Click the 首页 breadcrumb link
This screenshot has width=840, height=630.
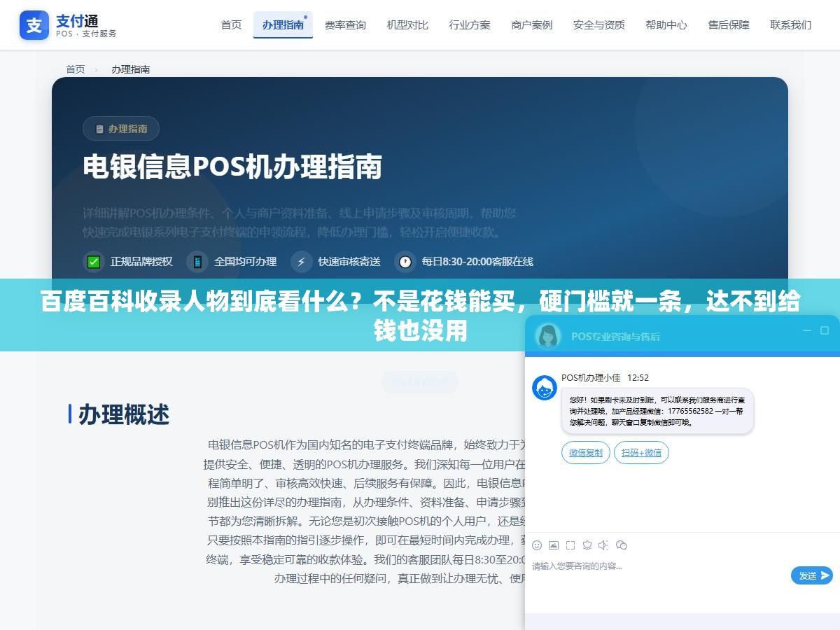pyautogui.click(x=76, y=69)
